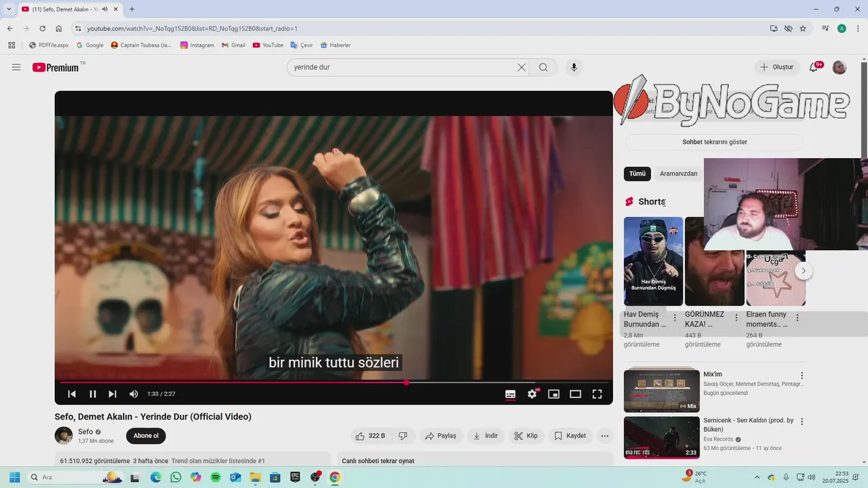The width and height of the screenshot is (868, 488).
Task: Show chat replay via Sohbet tekrarını göster
Action: pyautogui.click(x=714, y=142)
